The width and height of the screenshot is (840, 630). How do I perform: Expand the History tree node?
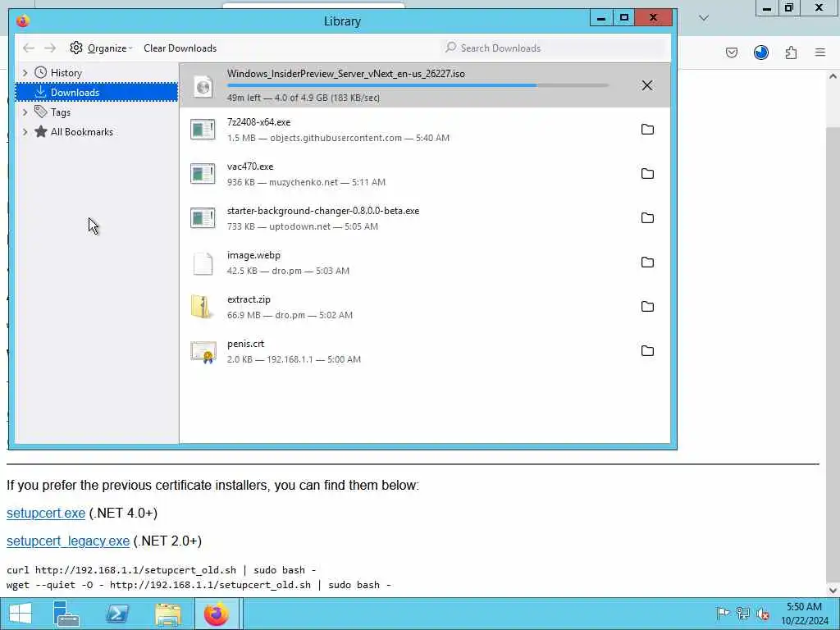click(25, 72)
